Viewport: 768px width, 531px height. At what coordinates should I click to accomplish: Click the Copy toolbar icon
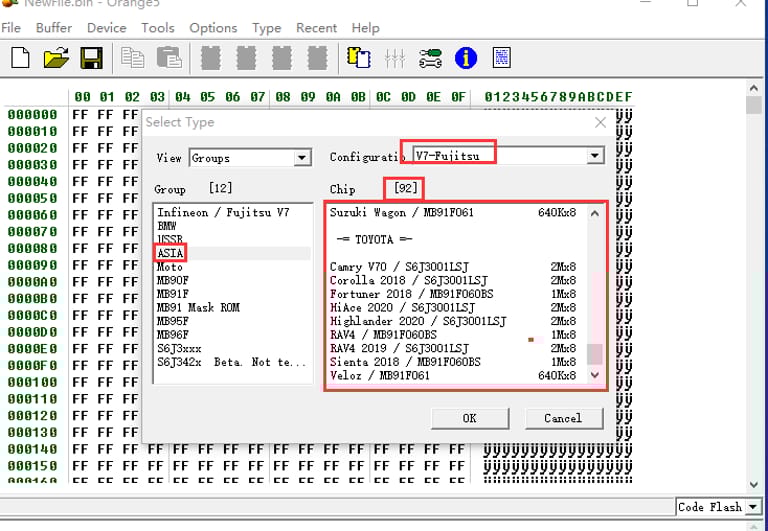[132, 58]
